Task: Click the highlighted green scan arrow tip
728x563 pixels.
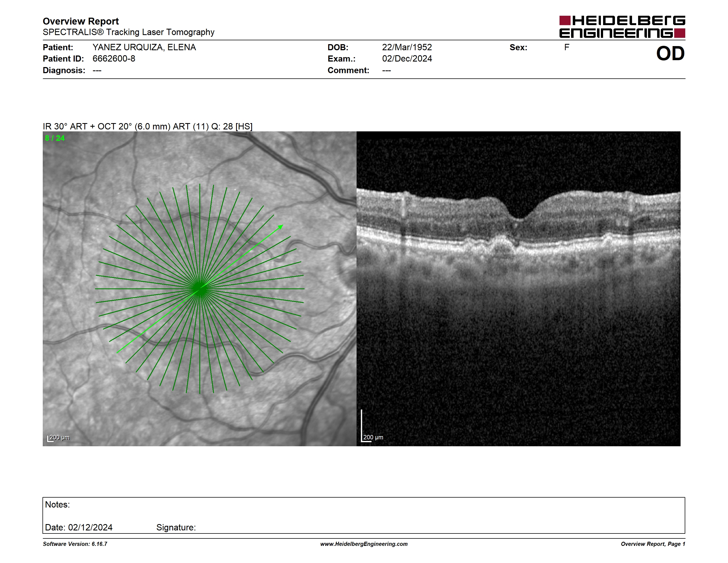Action: (x=281, y=227)
